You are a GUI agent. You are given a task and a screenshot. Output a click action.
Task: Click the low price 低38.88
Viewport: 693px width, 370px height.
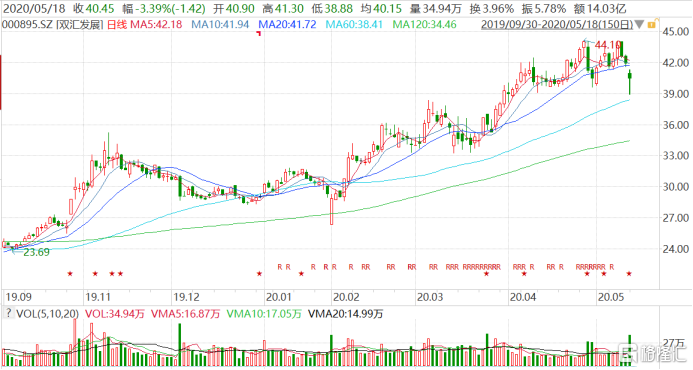(x=332, y=8)
